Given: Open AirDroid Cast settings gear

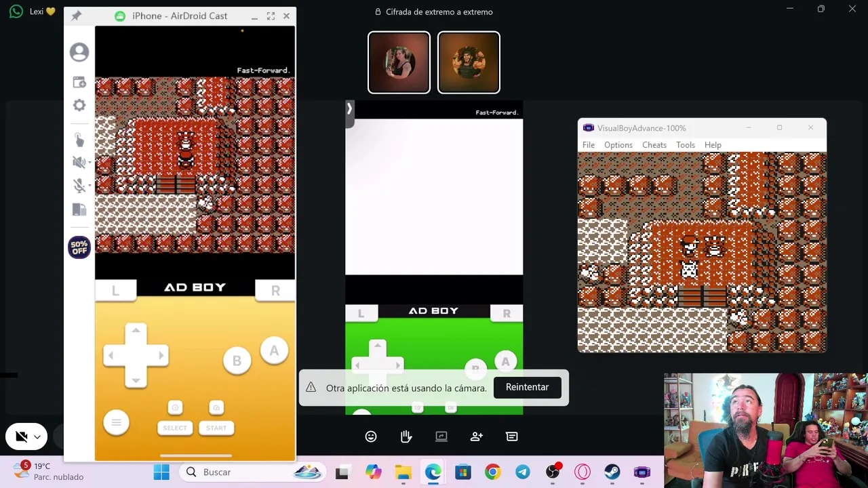Looking at the screenshot, I should [x=79, y=105].
